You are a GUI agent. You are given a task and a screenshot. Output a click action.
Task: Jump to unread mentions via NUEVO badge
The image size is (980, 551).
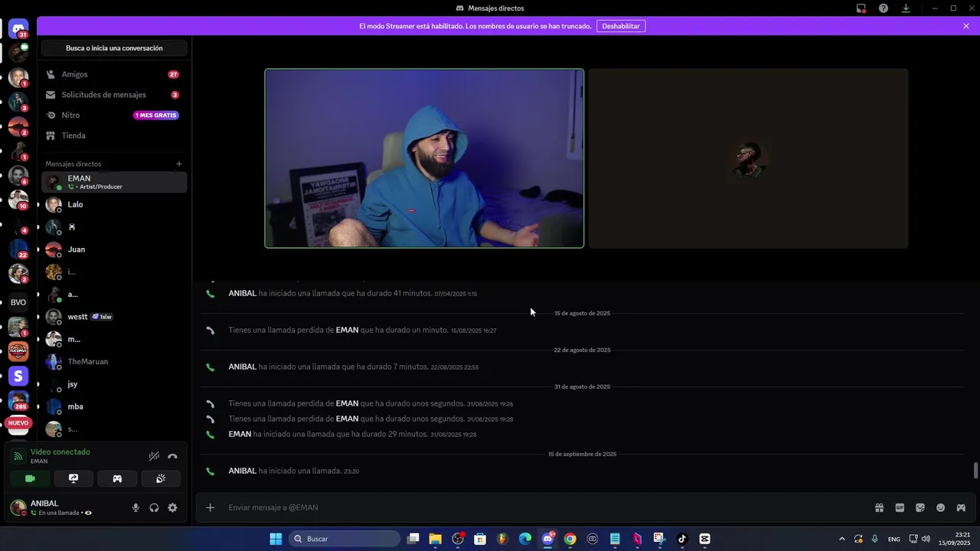[18, 423]
